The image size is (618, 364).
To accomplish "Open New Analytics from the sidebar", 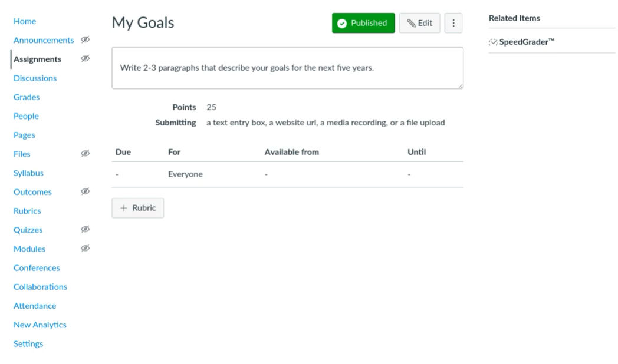I will point(40,325).
